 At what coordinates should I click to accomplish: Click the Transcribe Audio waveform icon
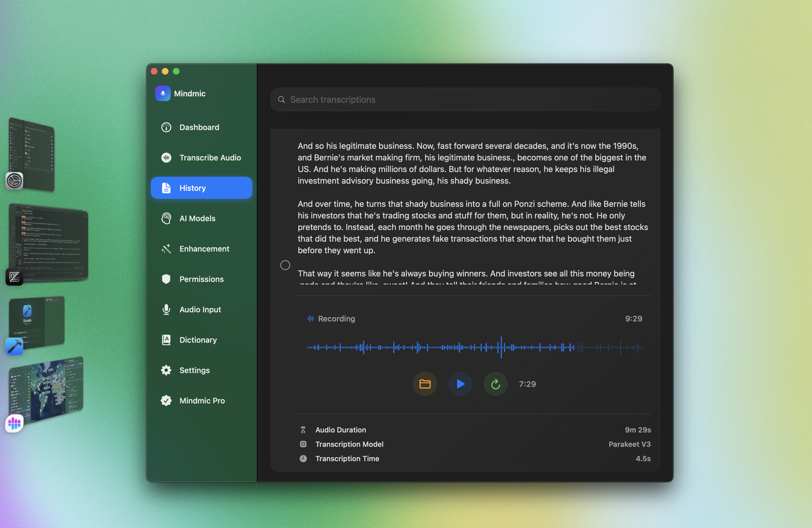click(166, 158)
